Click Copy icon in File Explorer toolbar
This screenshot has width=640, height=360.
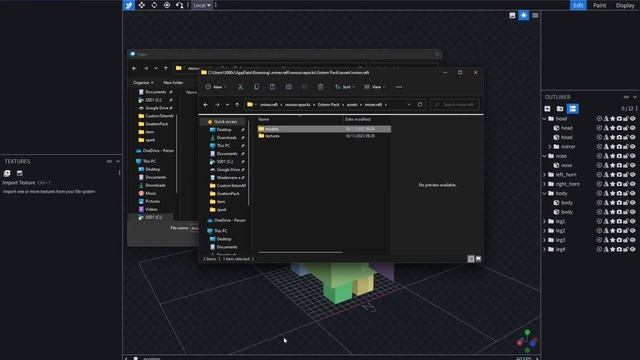[x=256, y=87]
